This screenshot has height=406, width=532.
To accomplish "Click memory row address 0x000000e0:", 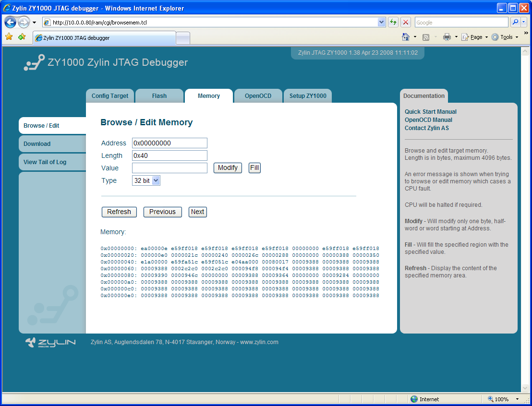I will (x=119, y=296).
